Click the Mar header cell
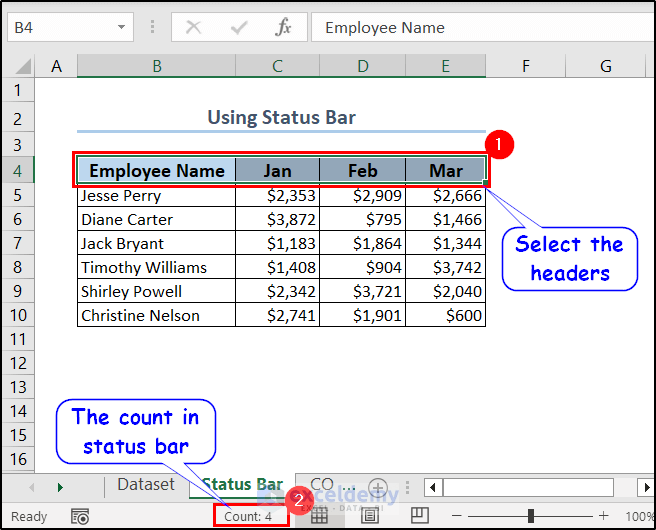Viewport: 656px width, 530px height. [446, 170]
